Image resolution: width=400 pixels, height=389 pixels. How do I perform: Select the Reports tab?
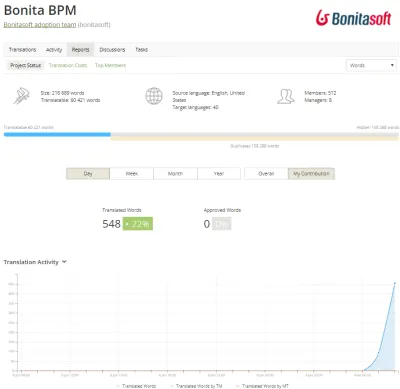(80, 50)
